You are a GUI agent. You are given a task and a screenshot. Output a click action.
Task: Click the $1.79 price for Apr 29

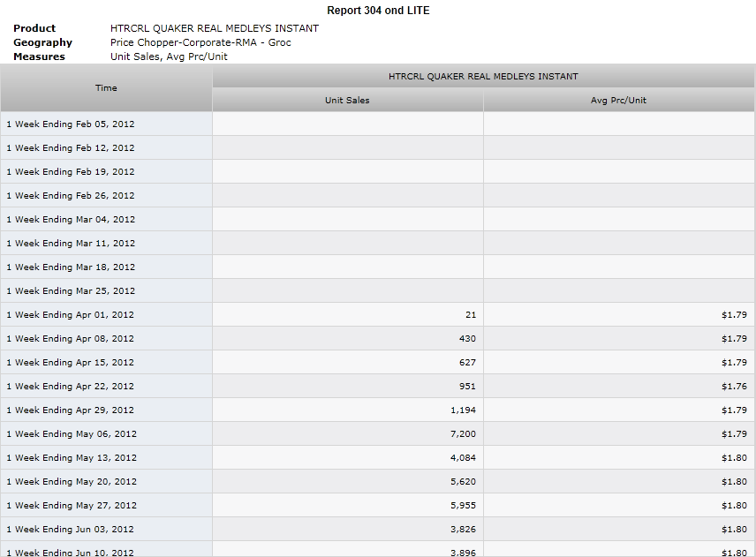734,410
